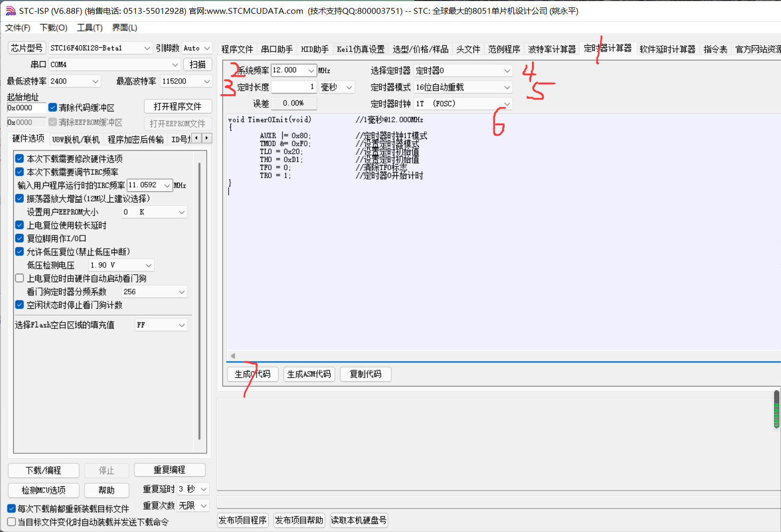Open the low voltage detect 1.90 V dropdown
The width and height of the screenshot is (781, 532).
[121, 265]
